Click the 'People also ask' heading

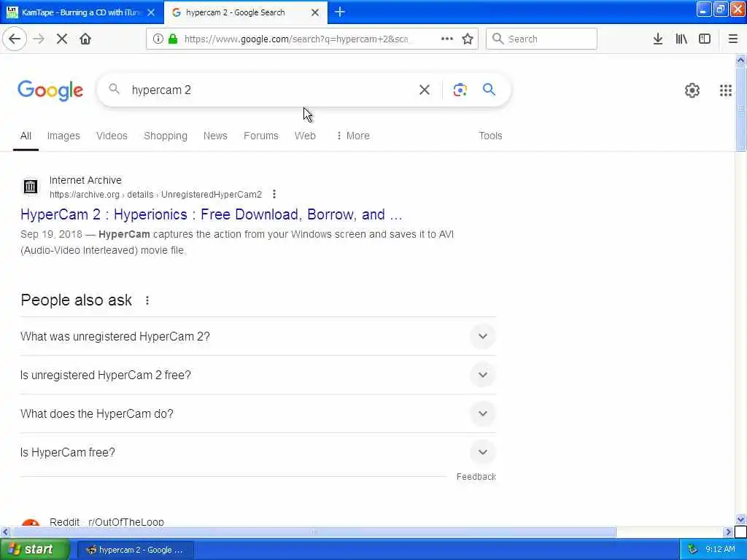click(x=76, y=300)
